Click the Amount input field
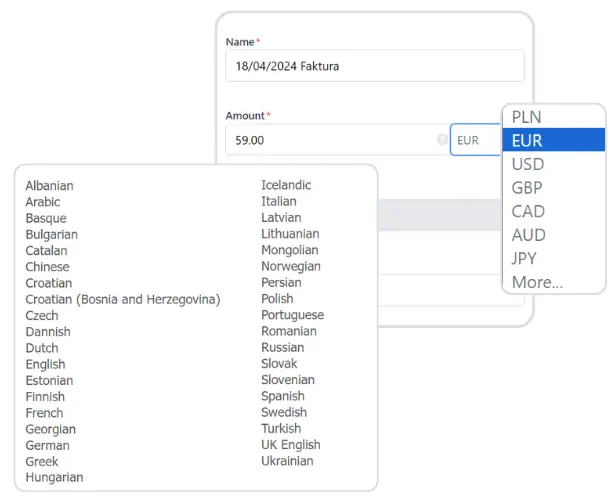The width and height of the screenshot is (615, 500). click(330, 141)
